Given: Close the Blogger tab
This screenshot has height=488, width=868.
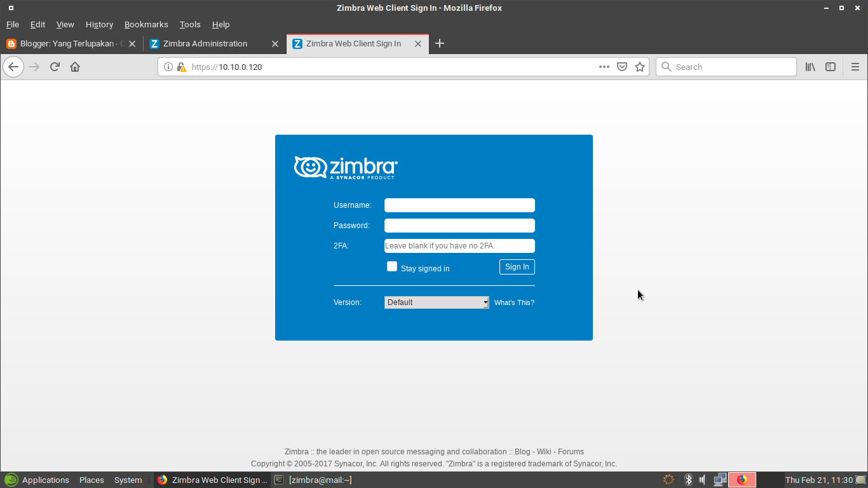Looking at the screenshot, I should coord(132,44).
